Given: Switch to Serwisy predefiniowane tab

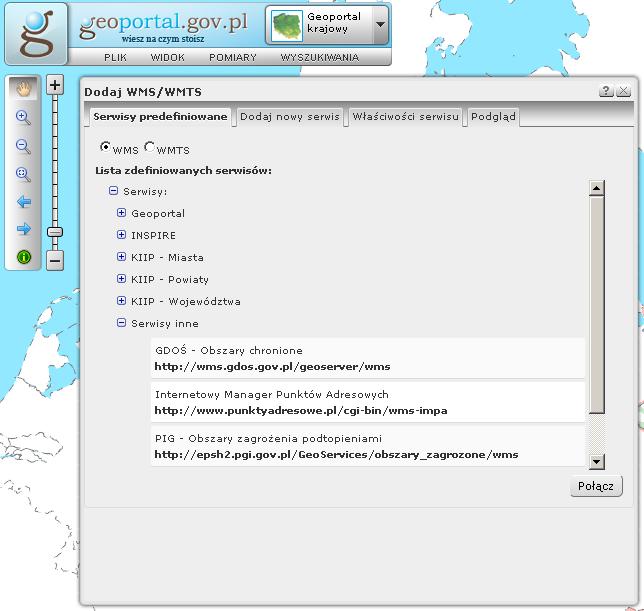Looking at the screenshot, I should 160,117.
